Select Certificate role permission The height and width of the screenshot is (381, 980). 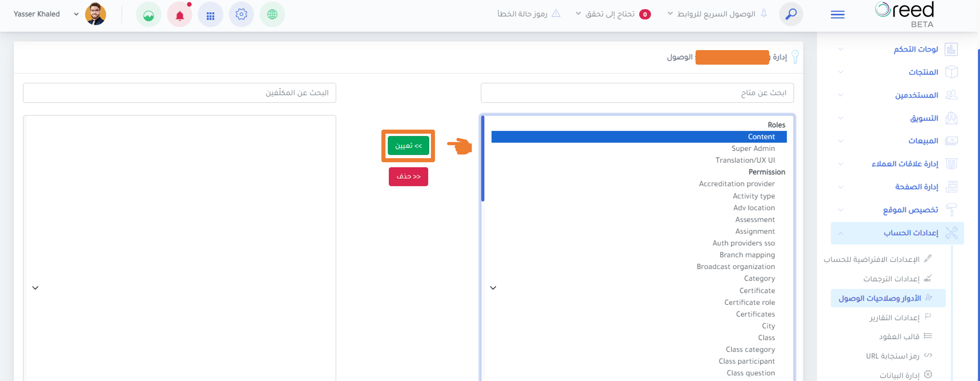coord(639,302)
